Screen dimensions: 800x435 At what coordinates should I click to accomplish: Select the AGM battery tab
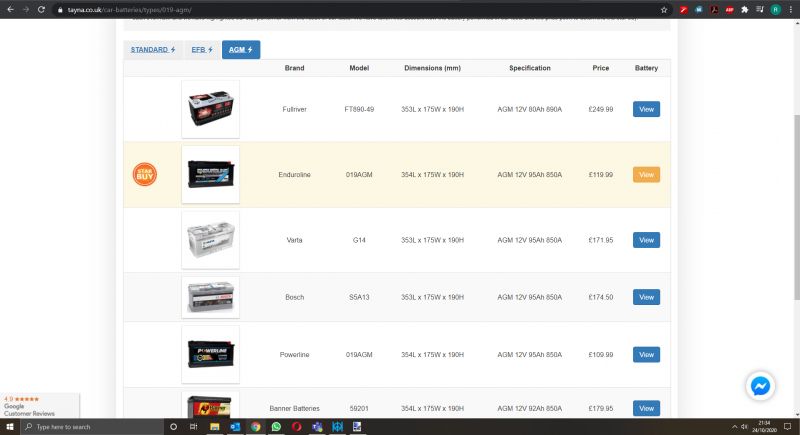[241, 49]
